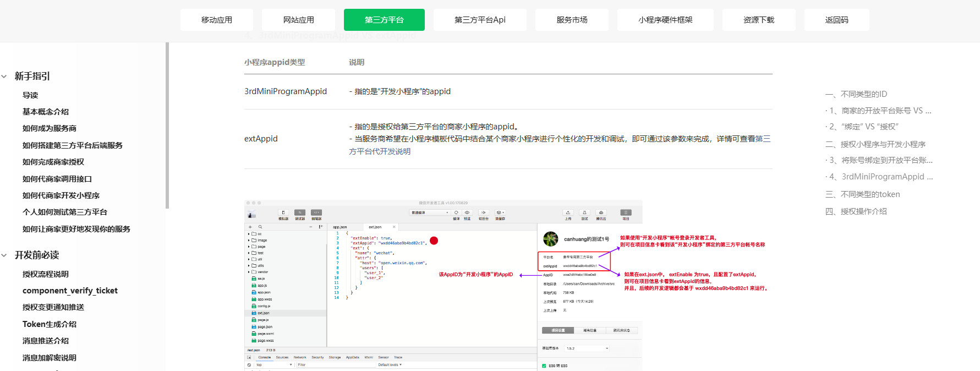Click the extAppid table cell
Viewport: 980px width, 371px height.
click(x=261, y=139)
